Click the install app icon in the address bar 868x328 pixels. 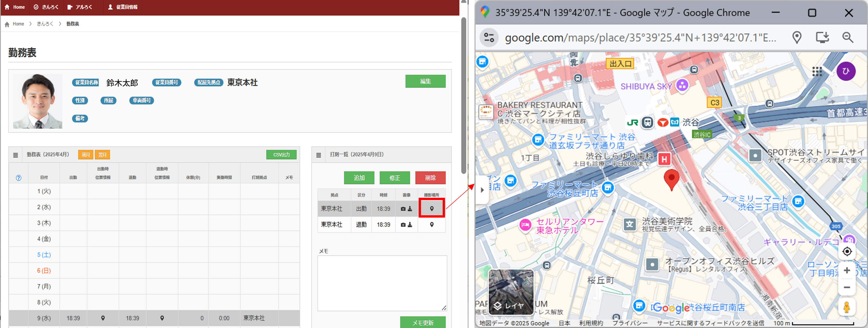pos(822,38)
